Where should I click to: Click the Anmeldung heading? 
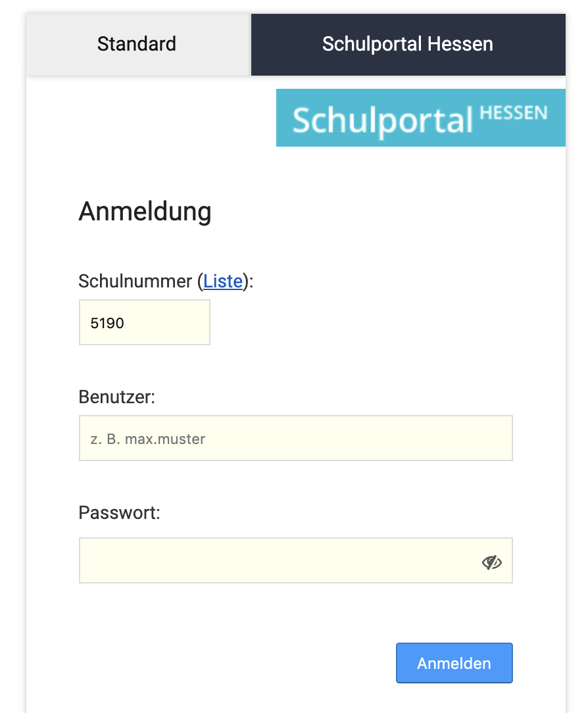coord(145,212)
